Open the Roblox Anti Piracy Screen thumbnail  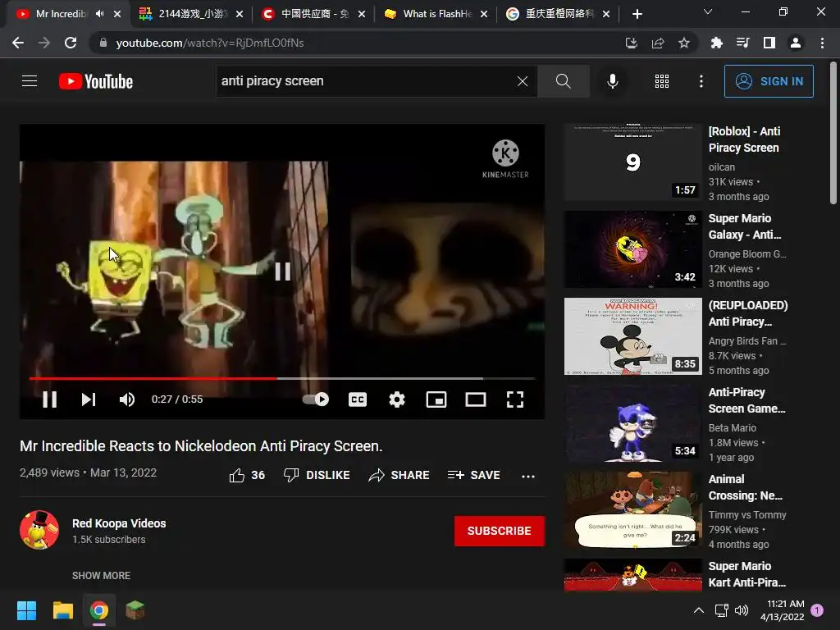[x=632, y=162]
